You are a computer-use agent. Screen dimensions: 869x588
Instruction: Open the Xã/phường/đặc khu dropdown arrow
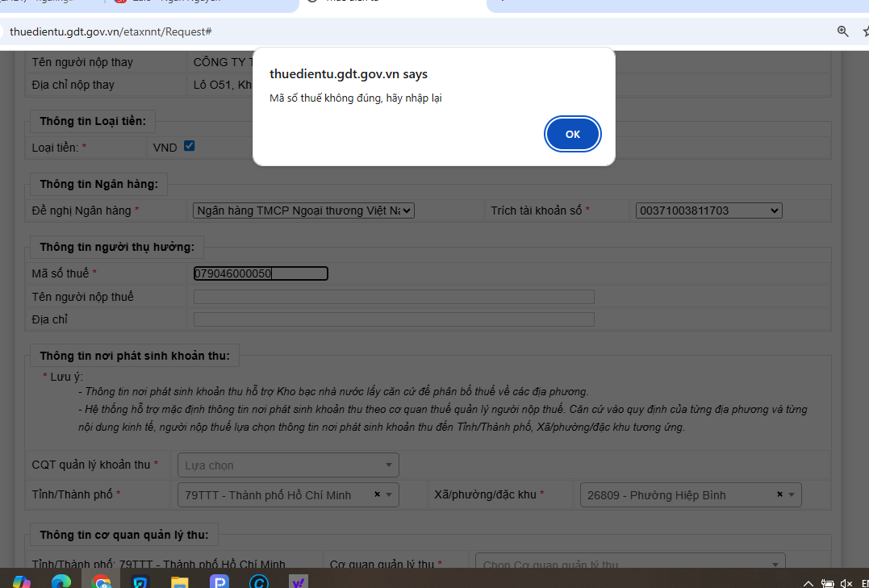[x=792, y=495]
